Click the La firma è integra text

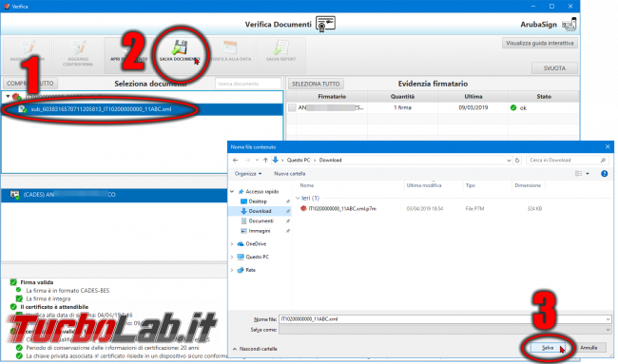48,298
